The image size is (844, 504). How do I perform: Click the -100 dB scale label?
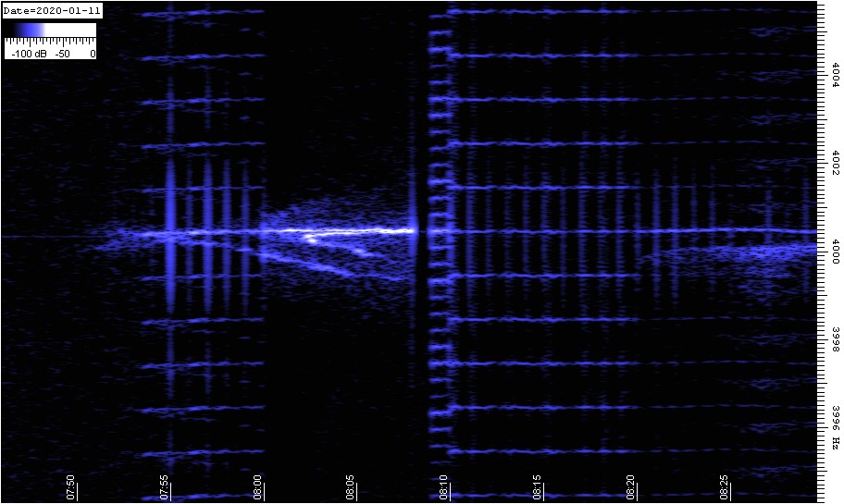point(29,54)
